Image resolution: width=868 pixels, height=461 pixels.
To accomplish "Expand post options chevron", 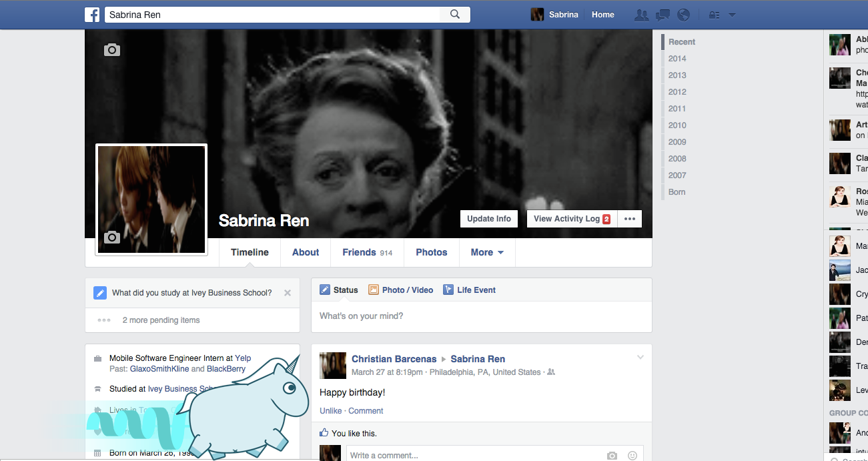I will pos(640,358).
